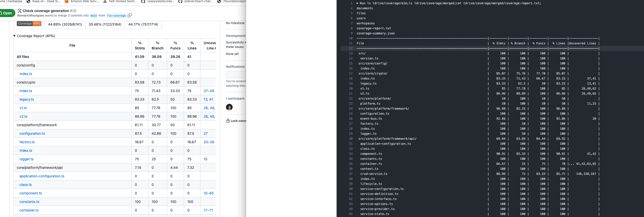The width and height of the screenshot is (644, 217).
Task: Collapse the Run ls tdrive/coverage log step
Action: pos(358,3)
